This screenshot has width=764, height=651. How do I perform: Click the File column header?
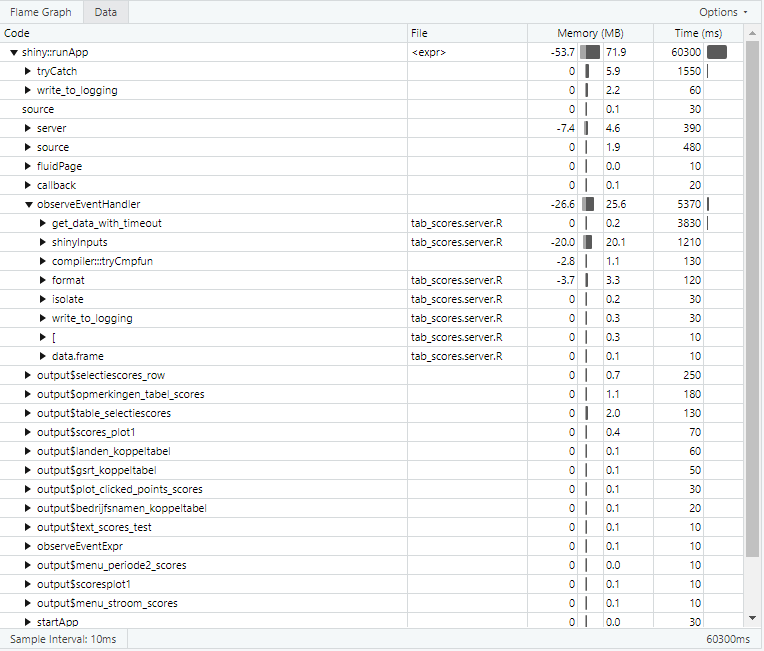[x=421, y=33]
